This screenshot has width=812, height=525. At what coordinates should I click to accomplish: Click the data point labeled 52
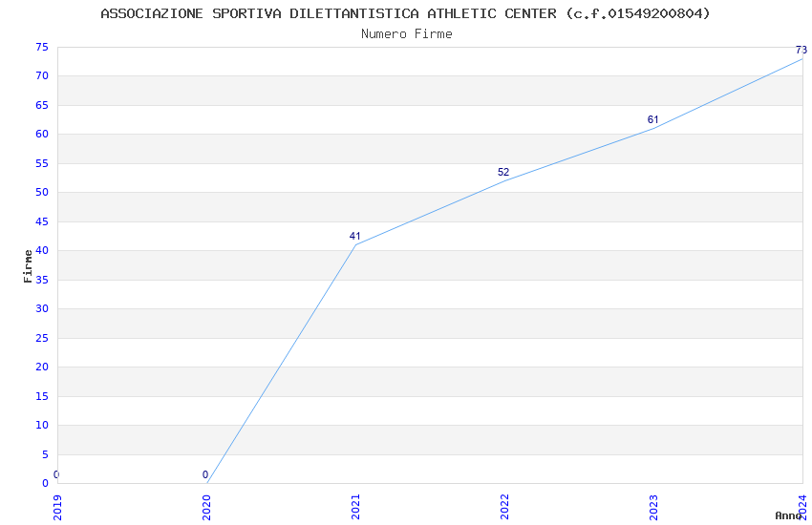pos(504,180)
